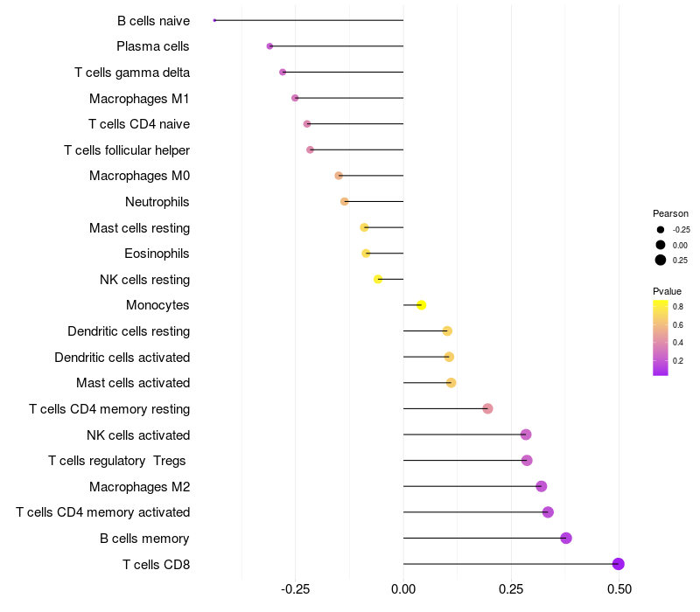This screenshot has height=612, width=700.
Task: Click the Pearson legend title
Action: coord(670,213)
